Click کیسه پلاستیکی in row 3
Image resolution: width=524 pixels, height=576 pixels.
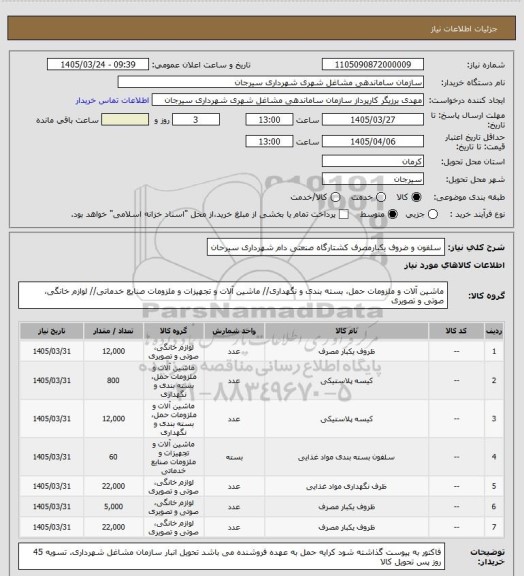click(x=347, y=419)
